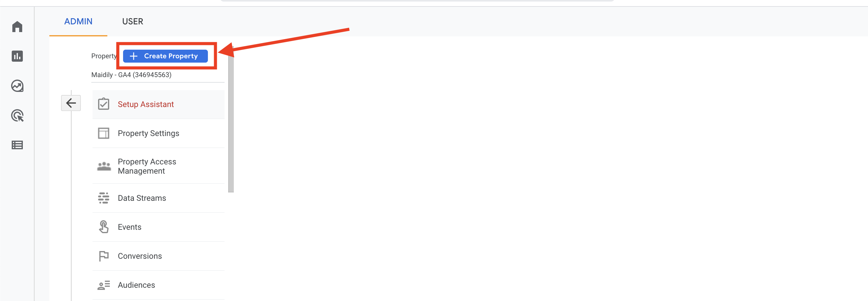This screenshot has height=301, width=868.
Task: Click the Data Streams icon
Action: click(103, 198)
